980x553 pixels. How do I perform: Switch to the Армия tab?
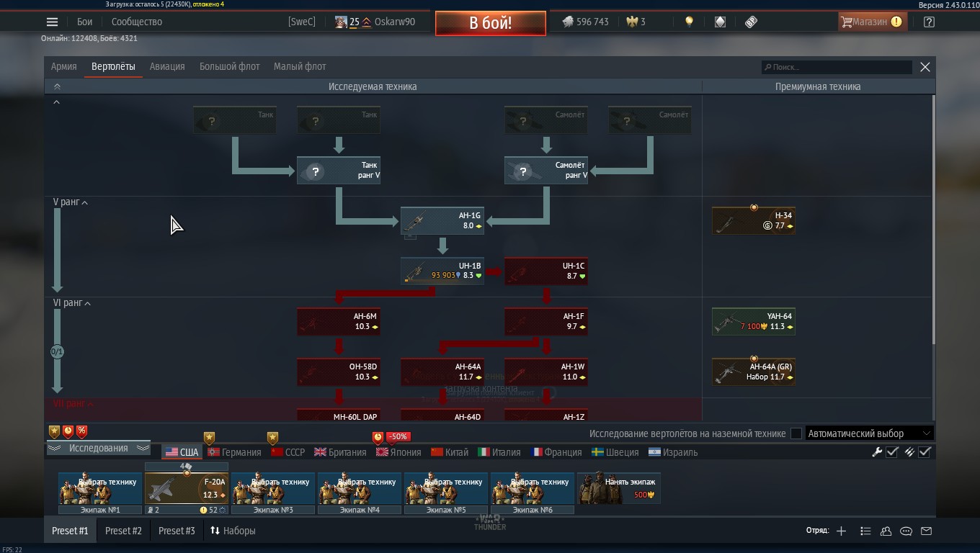click(63, 66)
